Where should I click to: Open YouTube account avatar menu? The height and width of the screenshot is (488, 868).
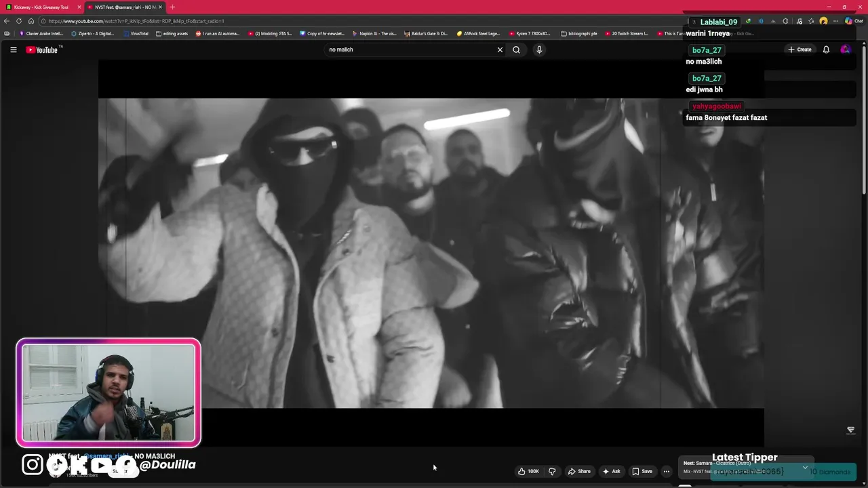click(845, 49)
